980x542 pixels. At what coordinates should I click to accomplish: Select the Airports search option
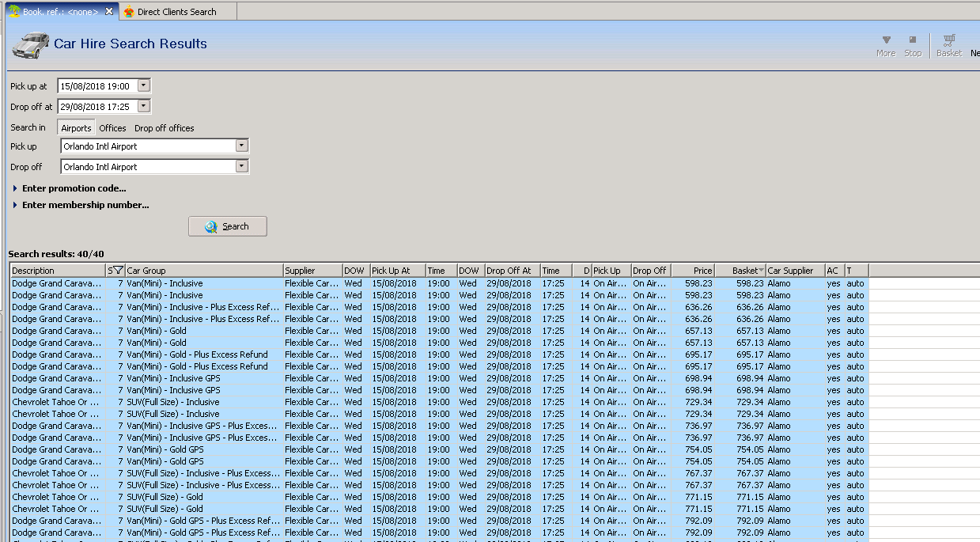(76, 128)
